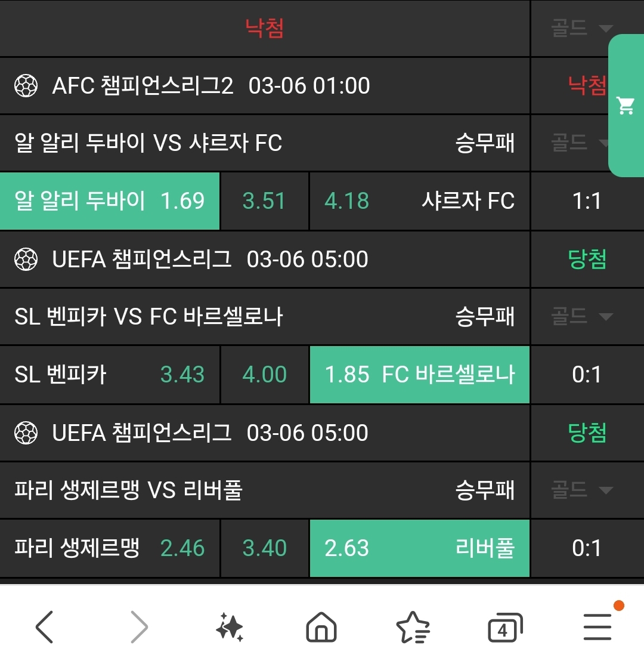The height and width of the screenshot is (670, 644).
Task: Go back with the browser back arrow
Action: coord(45,627)
